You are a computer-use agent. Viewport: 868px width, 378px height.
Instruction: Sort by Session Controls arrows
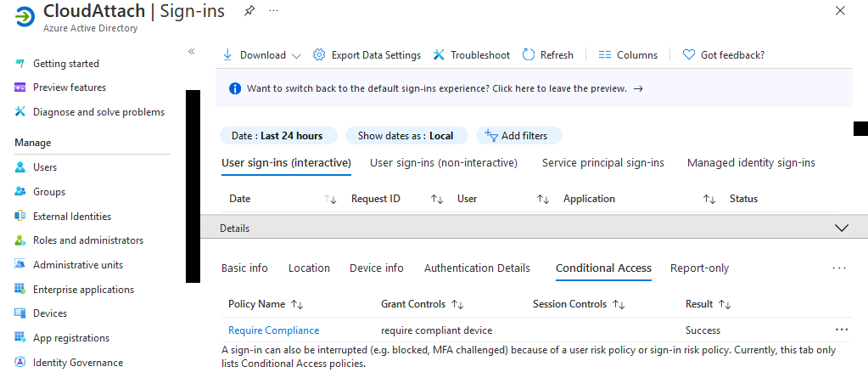click(619, 304)
